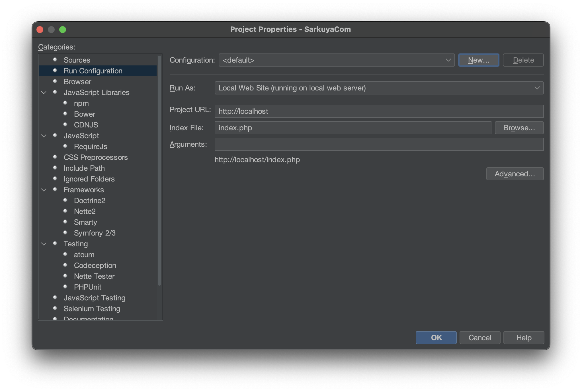The width and height of the screenshot is (582, 392).
Task: Close the Project Properties window
Action: (40, 30)
